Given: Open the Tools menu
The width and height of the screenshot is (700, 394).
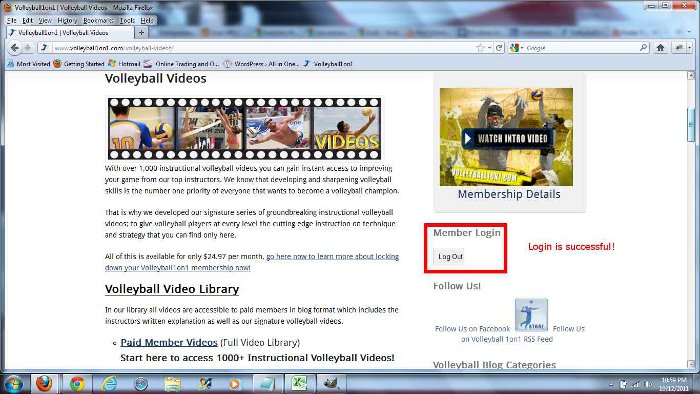Looking at the screenshot, I should click(127, 21).
